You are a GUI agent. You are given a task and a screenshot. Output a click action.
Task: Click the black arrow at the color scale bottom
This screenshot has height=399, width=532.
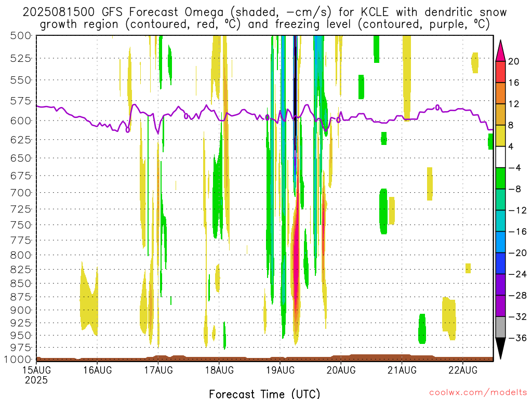coord(500,349)
